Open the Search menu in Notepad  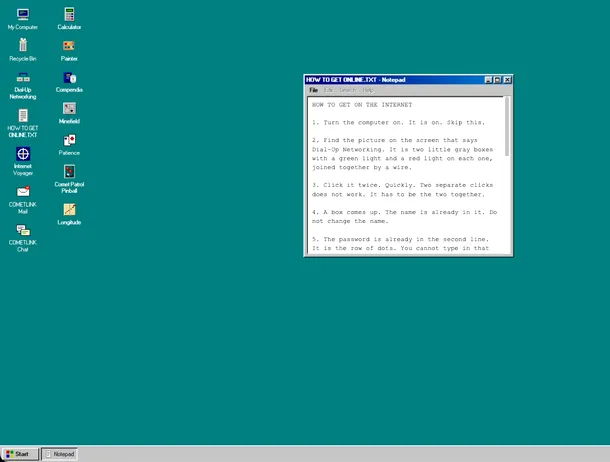click(x=347, y=90)
